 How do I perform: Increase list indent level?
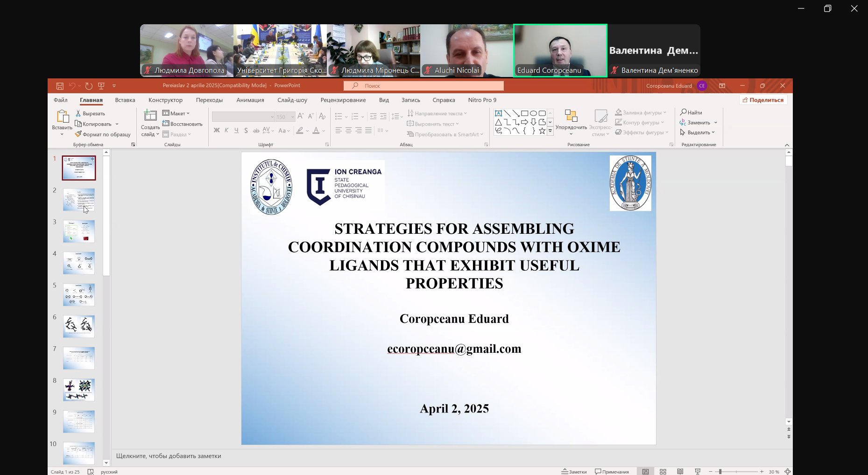tap(383, 116)
